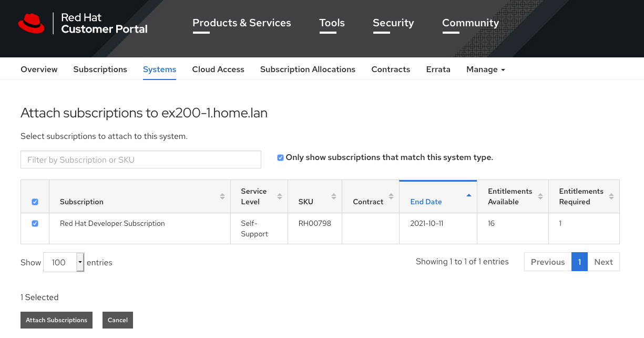This screenshot has width=644, height=338.
Task: Open the Tools menu
Action: (x=332, y=23)
